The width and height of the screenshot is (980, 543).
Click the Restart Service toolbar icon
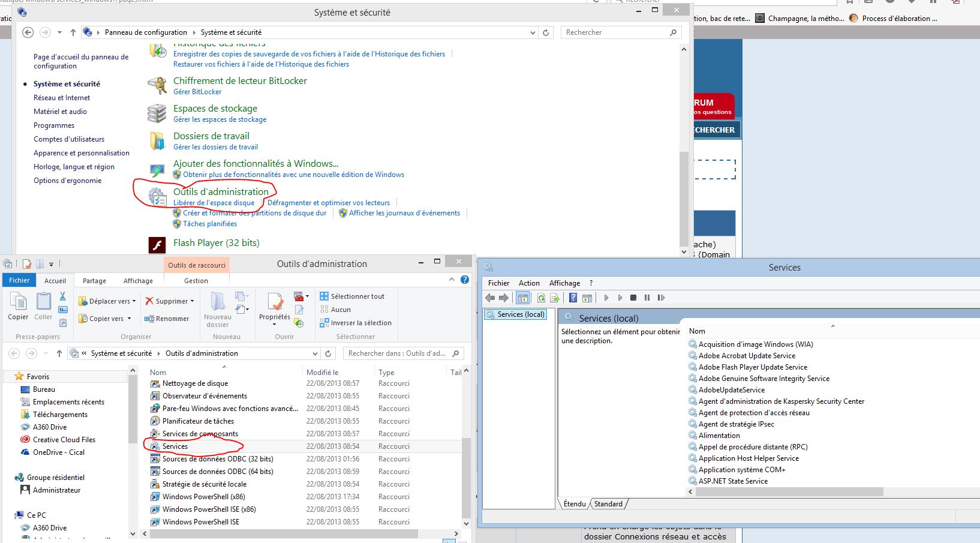[x=661, y=298]
